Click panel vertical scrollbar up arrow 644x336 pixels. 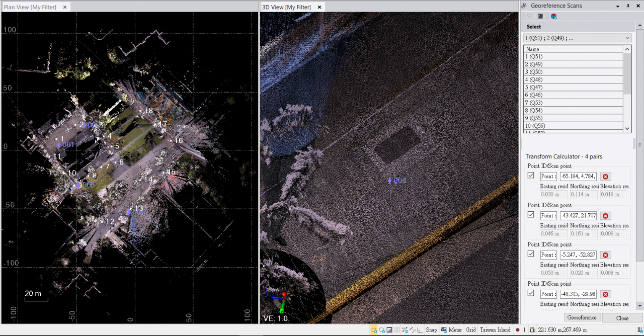639,25
